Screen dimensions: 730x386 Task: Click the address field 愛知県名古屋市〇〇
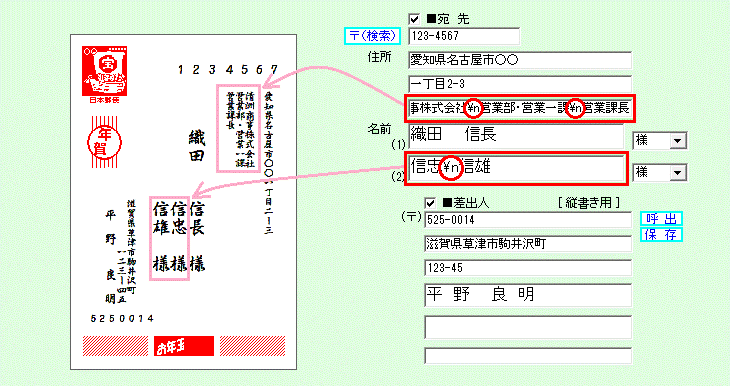tap(520, 60)
